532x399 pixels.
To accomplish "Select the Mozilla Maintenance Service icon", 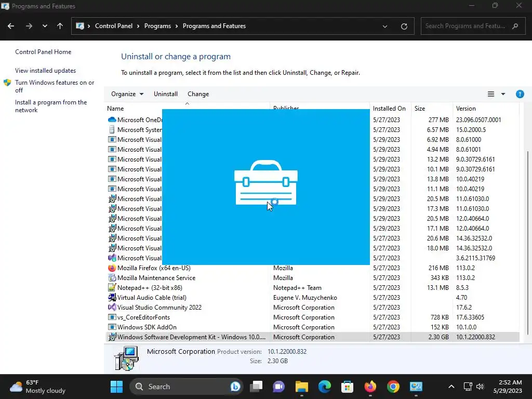I will 112,278.
